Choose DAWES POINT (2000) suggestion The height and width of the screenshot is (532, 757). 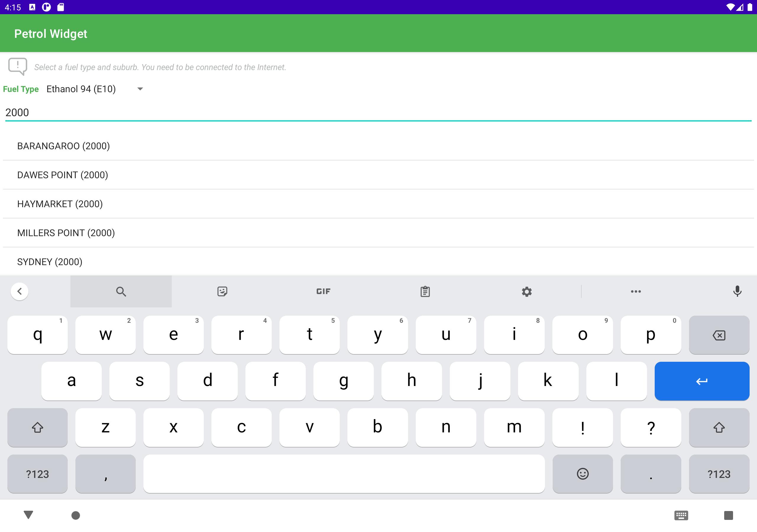378,175
